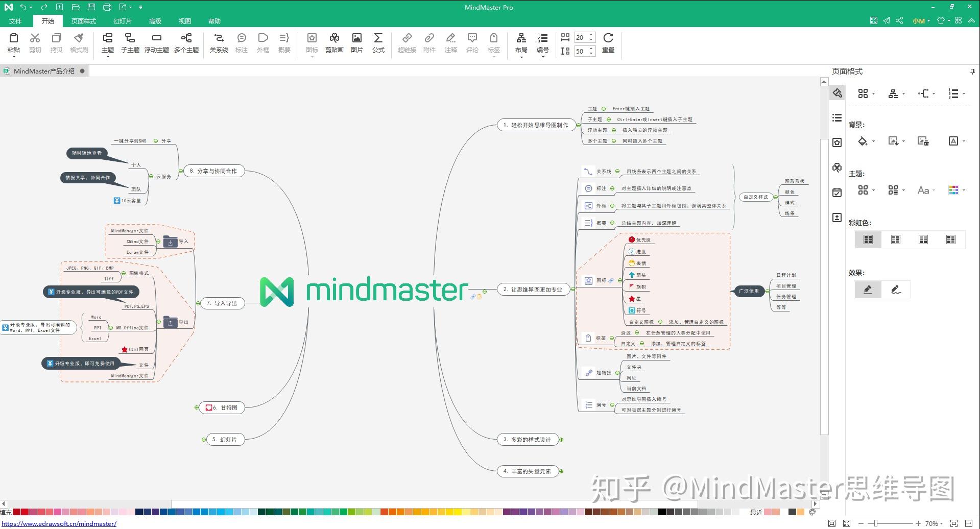
Task: Open the 文件 menu
Action: [x=15, y=21]
